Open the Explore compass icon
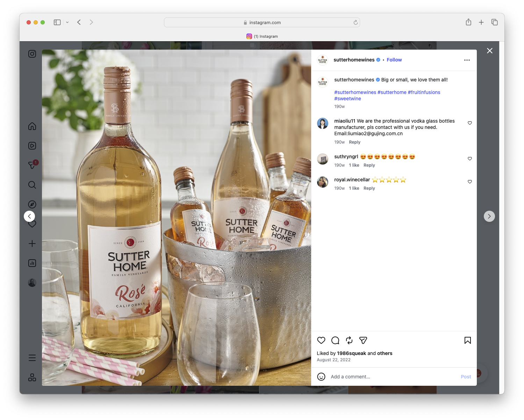Viewport: 524px width, 420px height. 32,204
